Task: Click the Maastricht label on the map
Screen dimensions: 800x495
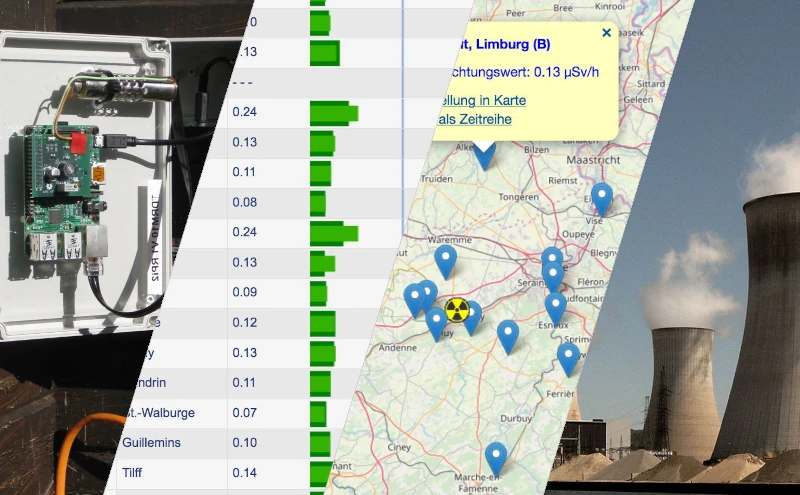Action: click(593, 160)
